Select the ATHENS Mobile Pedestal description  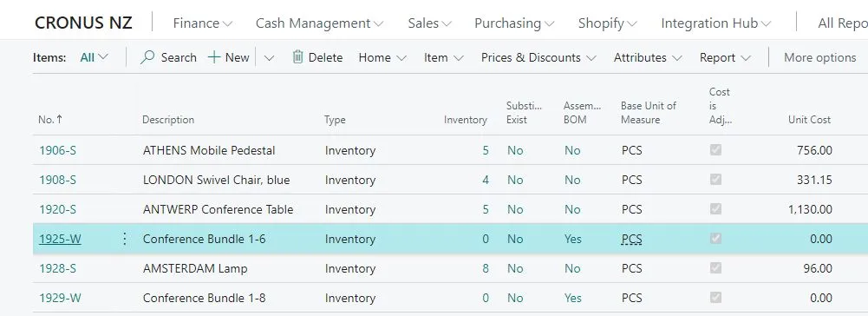coord(209,150)
